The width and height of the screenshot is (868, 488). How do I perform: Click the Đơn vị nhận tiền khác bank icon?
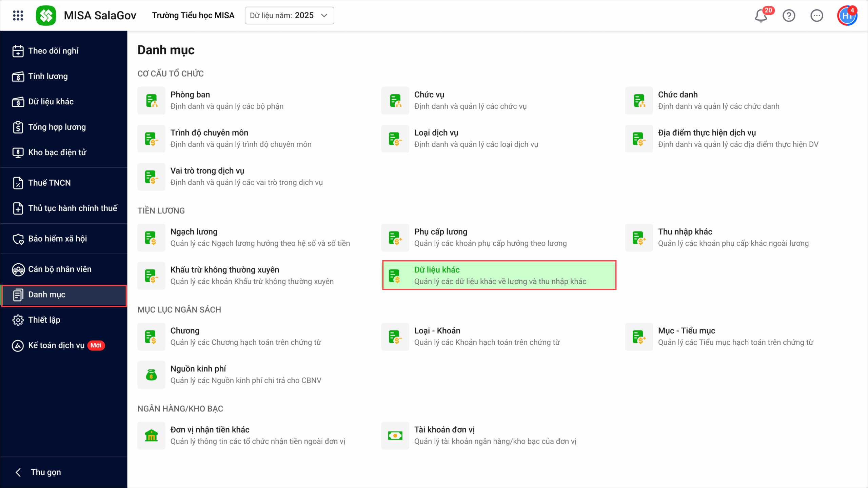click(x=151, y=435)
